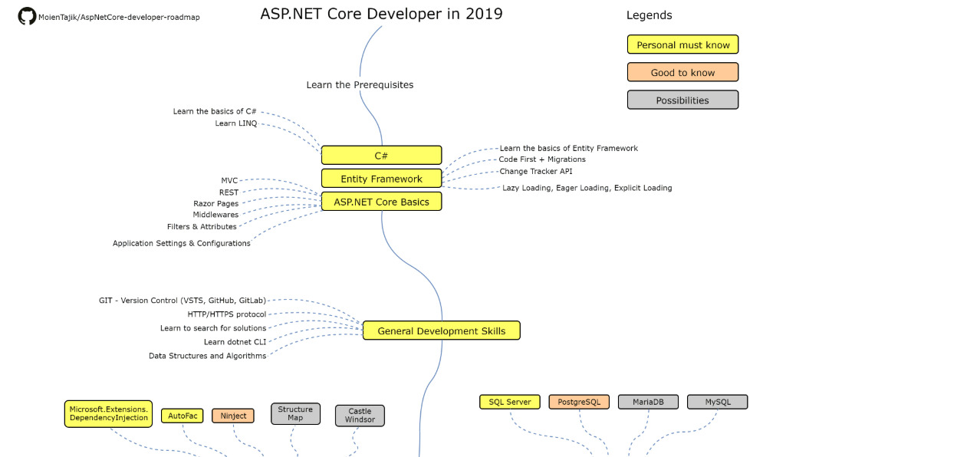Click HTTP/HTTPS protocol label

click(227, 314)
